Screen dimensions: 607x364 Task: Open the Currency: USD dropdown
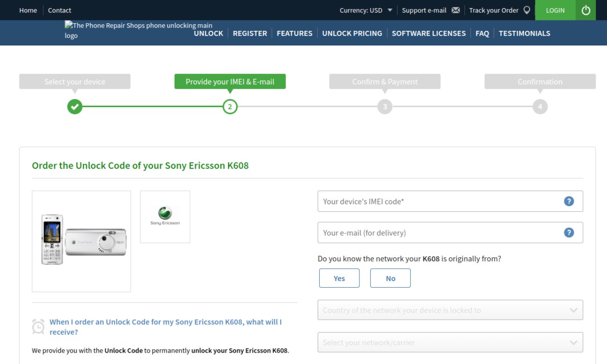tap(366, 10)
